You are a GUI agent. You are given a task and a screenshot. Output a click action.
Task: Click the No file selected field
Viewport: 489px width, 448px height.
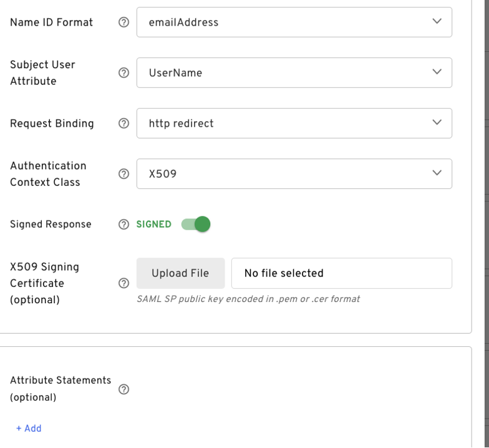[341, 273]
